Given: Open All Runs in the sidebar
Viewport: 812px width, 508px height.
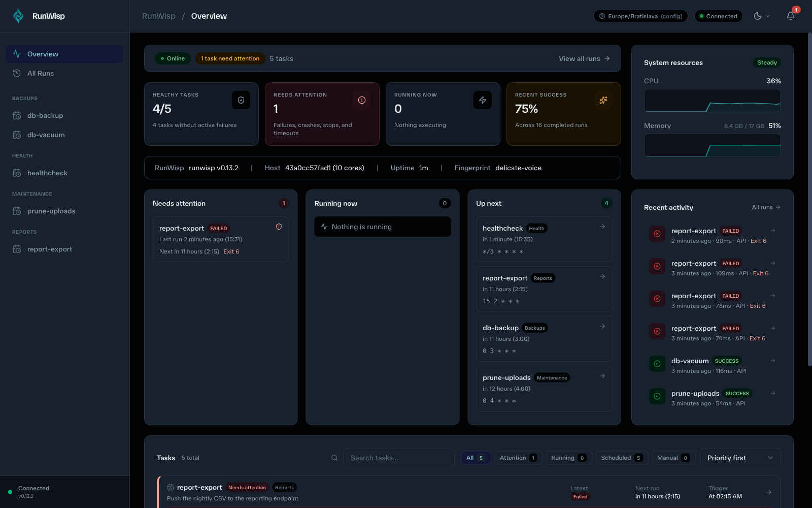Looking at the screenshot, I should (x=64, y=73).
